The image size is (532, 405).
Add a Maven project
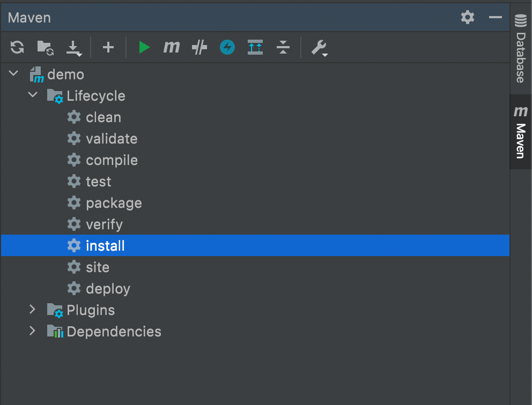coord(108,48)
